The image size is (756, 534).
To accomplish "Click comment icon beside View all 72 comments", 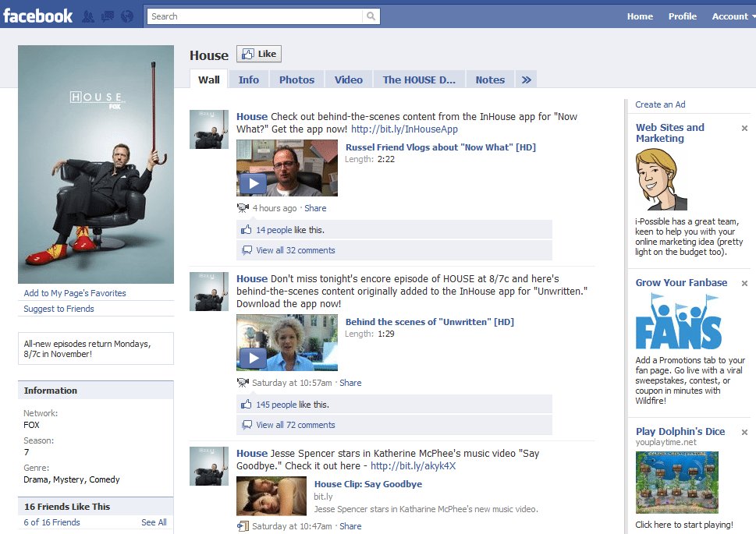I will click(247, 425).
